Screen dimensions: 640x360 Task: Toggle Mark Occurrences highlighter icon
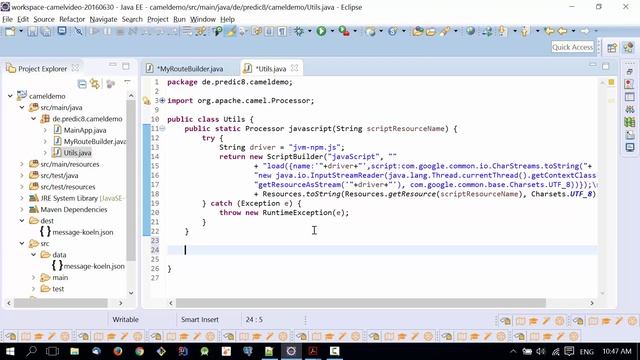pyautogui.click(x=231, y=31)
